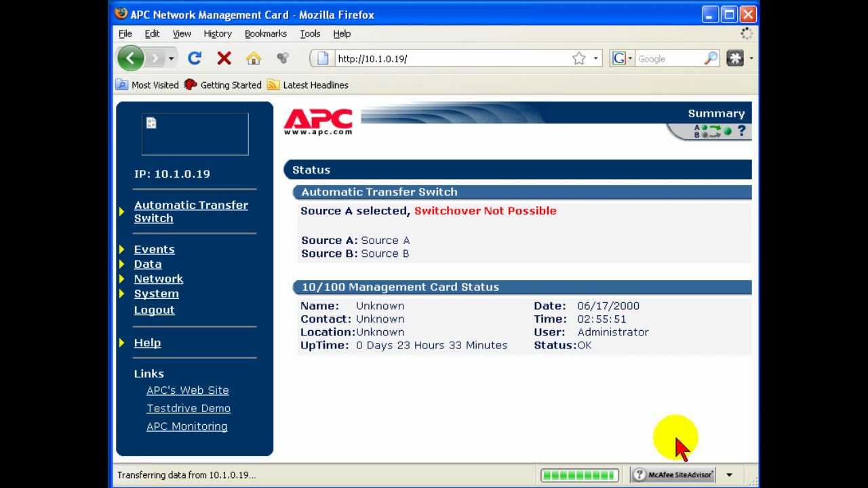Click the loading throbber icon
868x488 pixels.
pos(747,33)
